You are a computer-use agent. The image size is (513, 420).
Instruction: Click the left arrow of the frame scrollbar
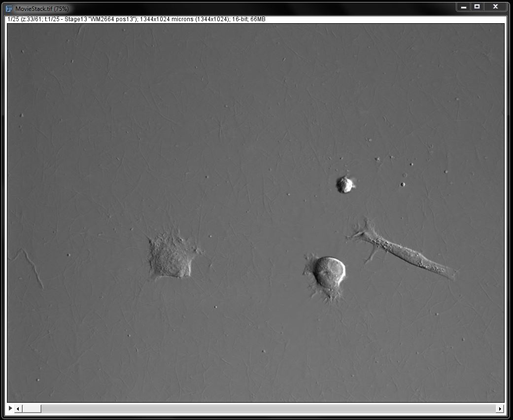pyautogui.click(x=18, y=409)
